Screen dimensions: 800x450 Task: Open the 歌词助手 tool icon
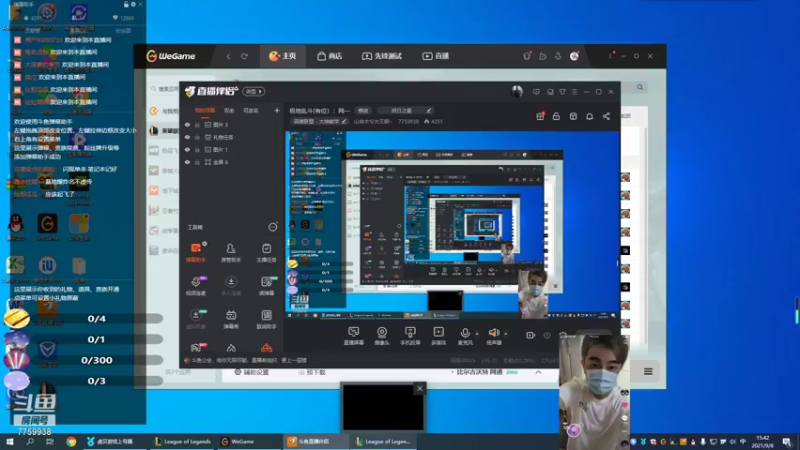266,319
